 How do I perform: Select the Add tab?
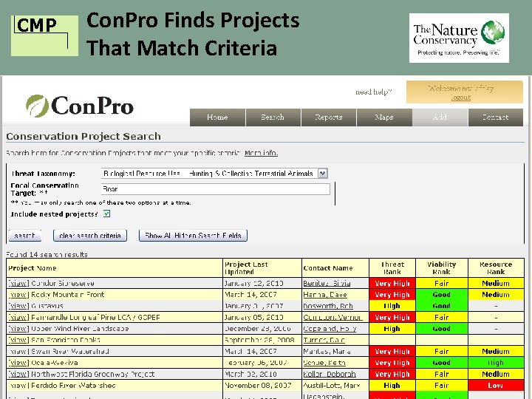pos(440,117)
